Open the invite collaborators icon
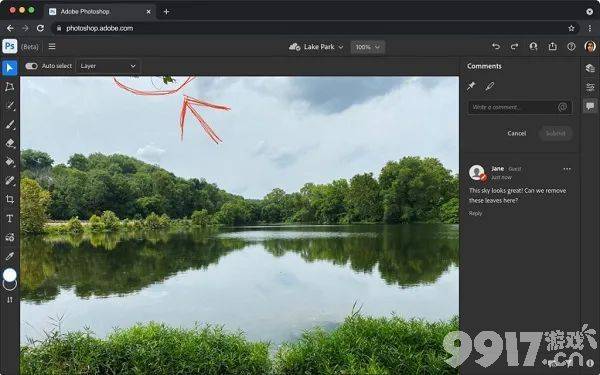Image resolution: width=600 pixels, height=375 pixels. click(x=533, y=46)
